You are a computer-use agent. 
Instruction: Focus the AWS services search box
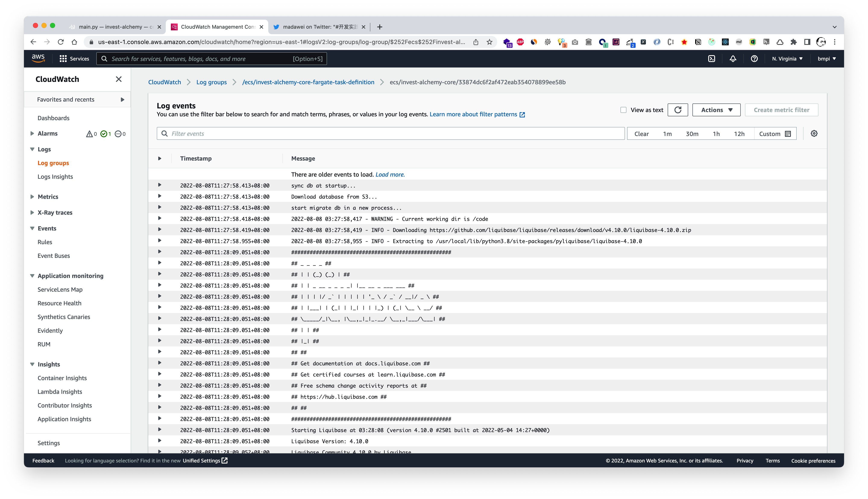click(211, 59)
